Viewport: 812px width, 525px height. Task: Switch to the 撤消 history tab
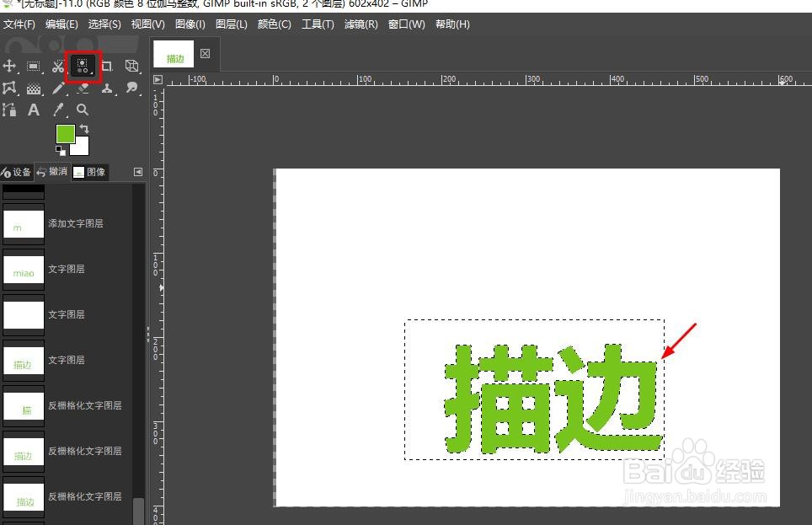pos(53,172)
